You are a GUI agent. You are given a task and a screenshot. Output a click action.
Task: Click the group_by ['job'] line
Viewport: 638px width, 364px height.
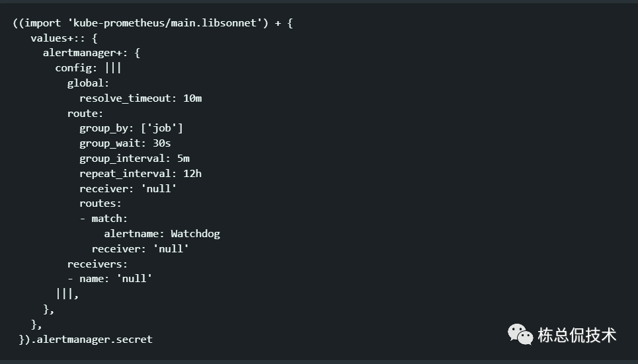pyautogui.click(x=131, y=128)
